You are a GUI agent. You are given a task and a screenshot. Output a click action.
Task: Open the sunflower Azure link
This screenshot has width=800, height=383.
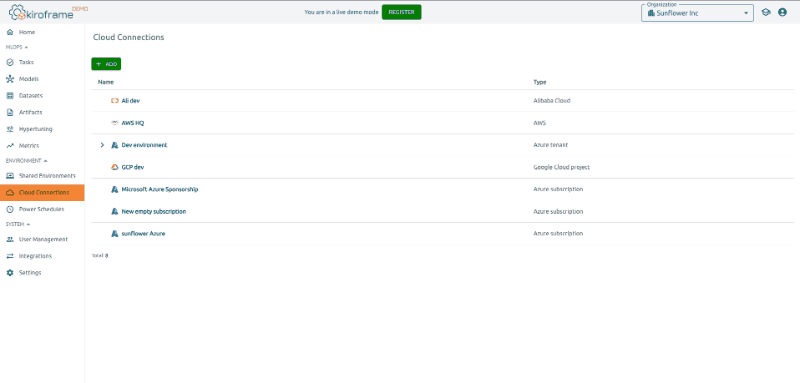(x=143, y=234)
